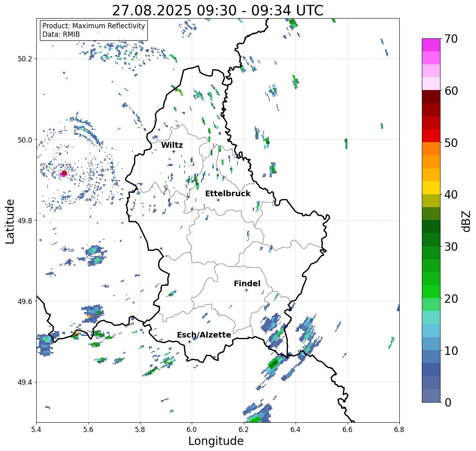Select the Wiltz station label
476x451 pixels.
172,145
